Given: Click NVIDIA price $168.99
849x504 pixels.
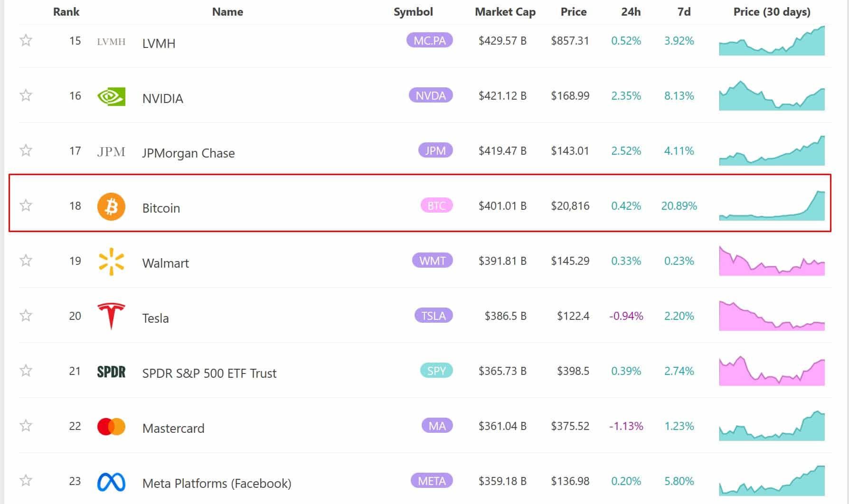Looking at the screenshot, I should pyautogui.click(x=570, y=95).
